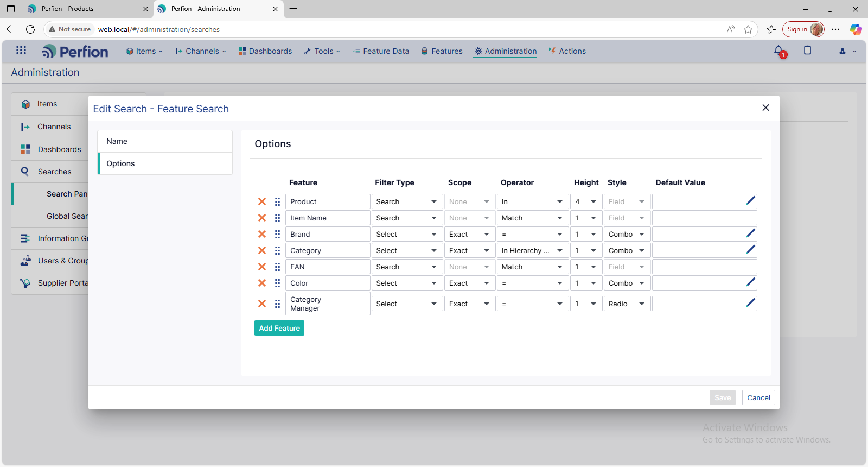868x467 pixels.
Task: Open Height dropdown for Category Manager row
Action: point(586,304)
